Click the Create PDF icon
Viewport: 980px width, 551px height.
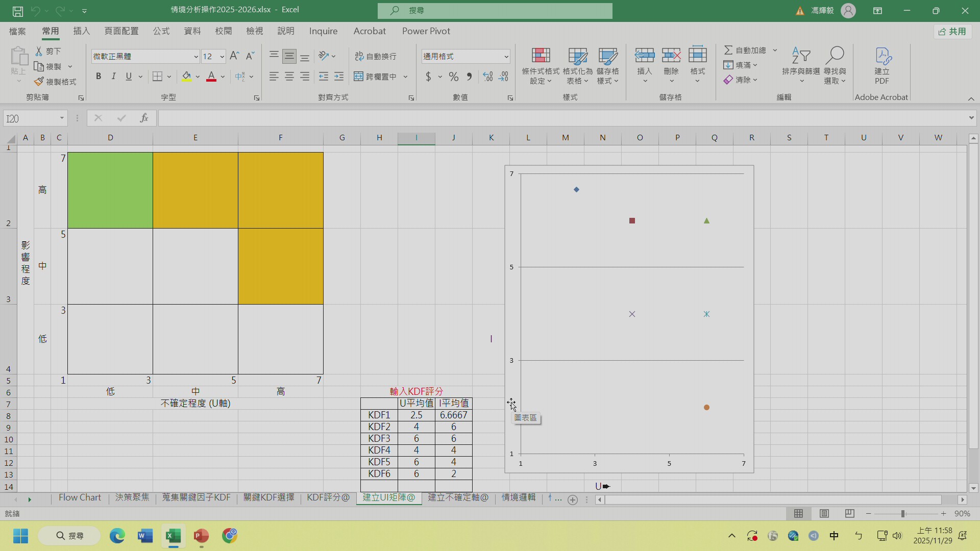[x=882, y=55]
